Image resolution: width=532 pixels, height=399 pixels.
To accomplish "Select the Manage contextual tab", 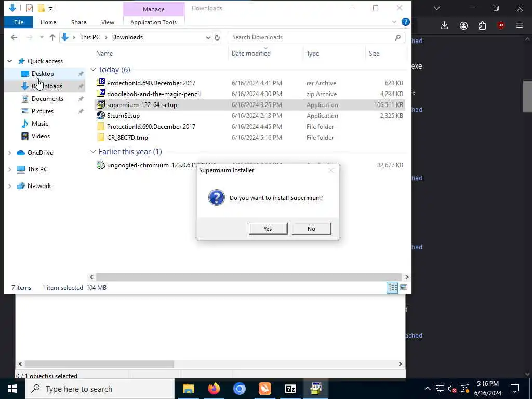I will pyautogui.click(x=153, y=9).
